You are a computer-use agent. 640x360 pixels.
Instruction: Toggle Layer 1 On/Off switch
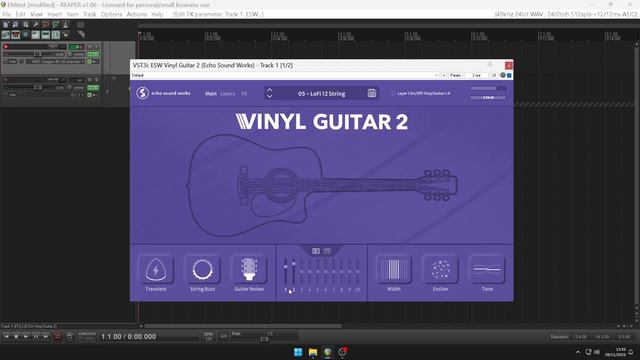point(393,93)
